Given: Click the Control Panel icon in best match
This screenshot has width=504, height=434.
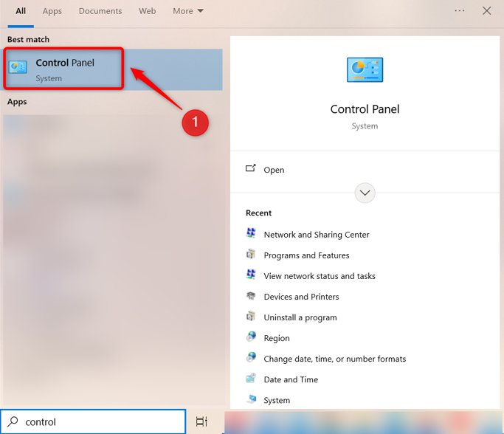Looking at the screenshot, I should 18,67.
